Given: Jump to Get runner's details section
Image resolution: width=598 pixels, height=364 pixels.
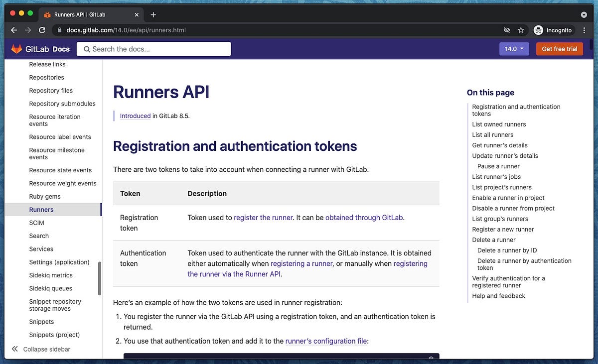Looking at the screenshot, I should pos(500,145).
